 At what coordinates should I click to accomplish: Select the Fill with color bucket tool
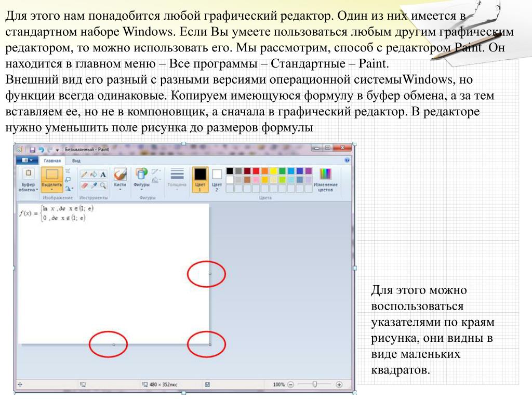tap(94, 175)
